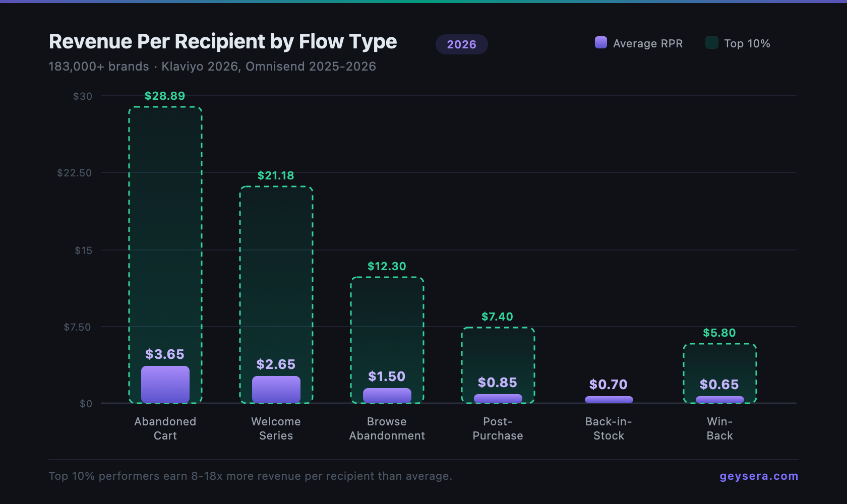Click the Abandoned Cart axis label
This screenshot has width=847, height=504.
pos(165,428)
